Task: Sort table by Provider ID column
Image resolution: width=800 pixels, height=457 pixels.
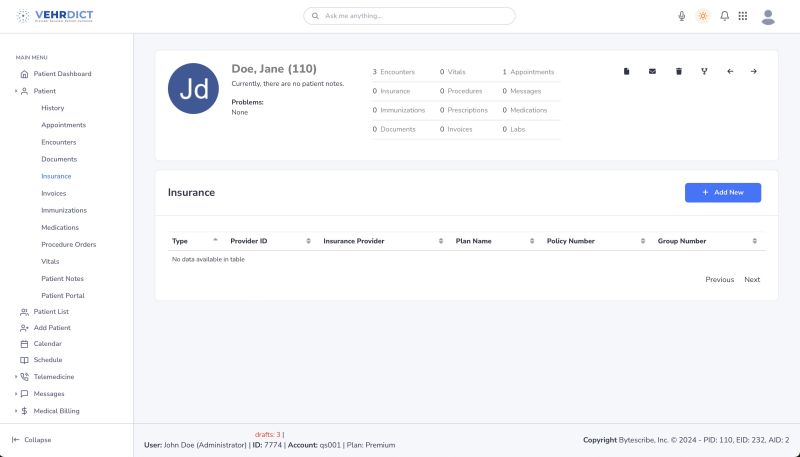Action: pyautogui.click(x=308, y=241)
